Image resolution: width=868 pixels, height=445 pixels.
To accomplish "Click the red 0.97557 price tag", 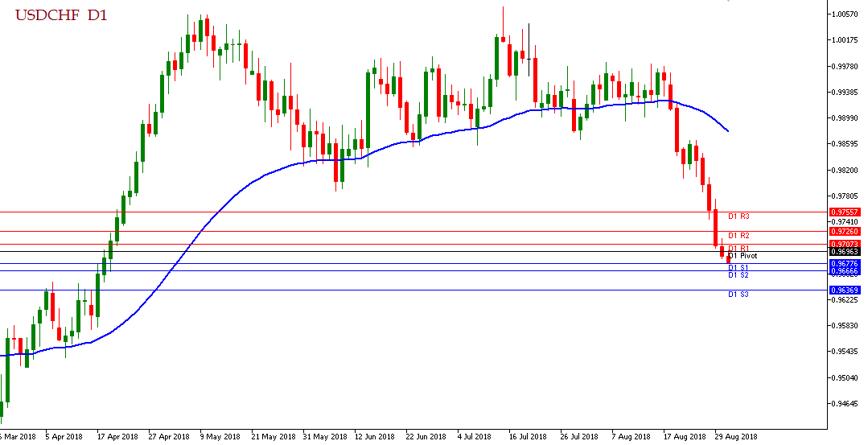I will coord(844,212).
